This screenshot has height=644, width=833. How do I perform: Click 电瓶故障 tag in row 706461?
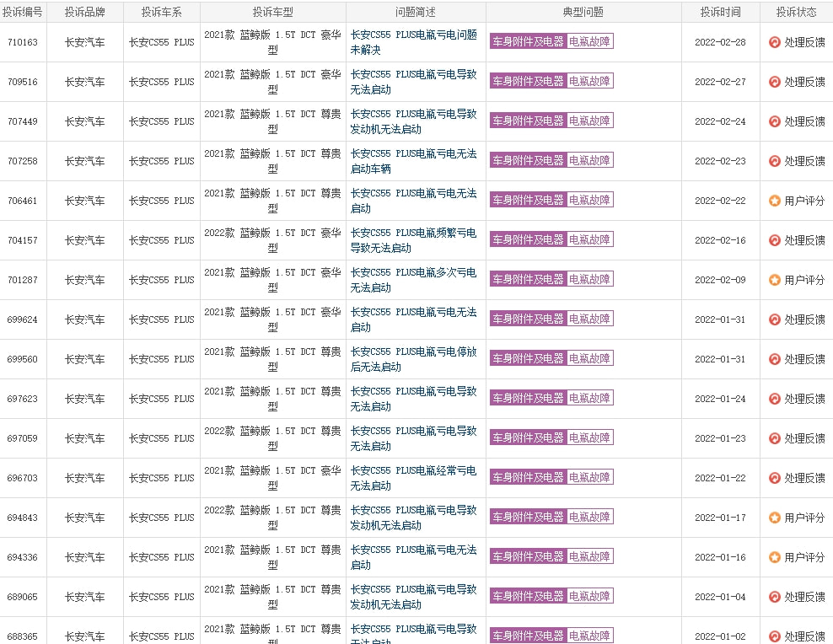click(x=589, y=200)
